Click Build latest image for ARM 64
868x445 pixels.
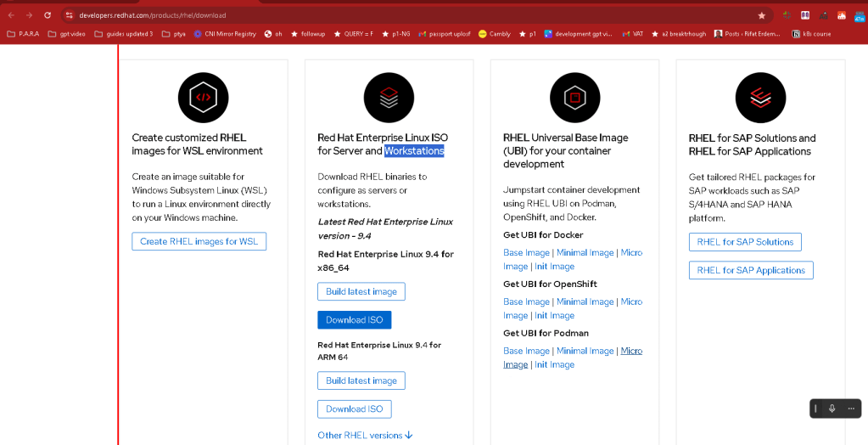[x=361, y=380]
